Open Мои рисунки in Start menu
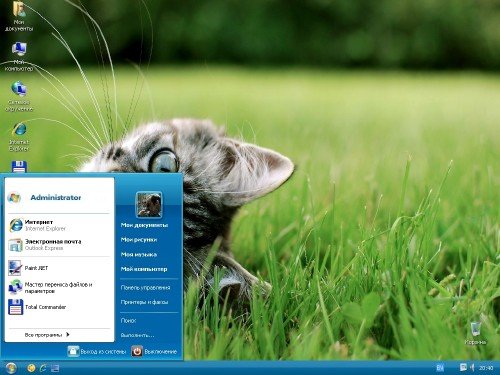 click(x=139, y=240)
